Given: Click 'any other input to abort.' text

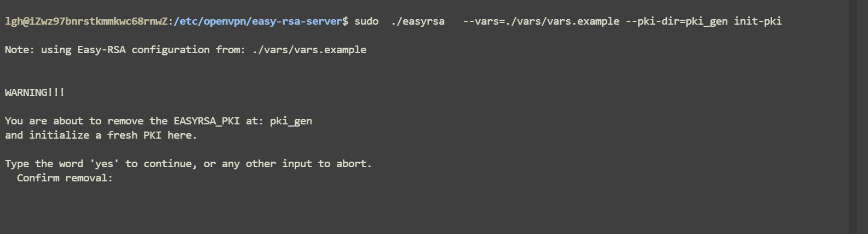Looking at the screenshot, I should 297,164.
